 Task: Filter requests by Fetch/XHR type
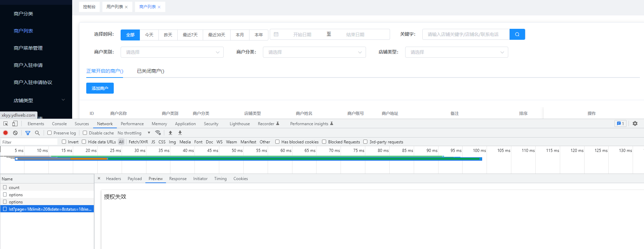point(138,142)
